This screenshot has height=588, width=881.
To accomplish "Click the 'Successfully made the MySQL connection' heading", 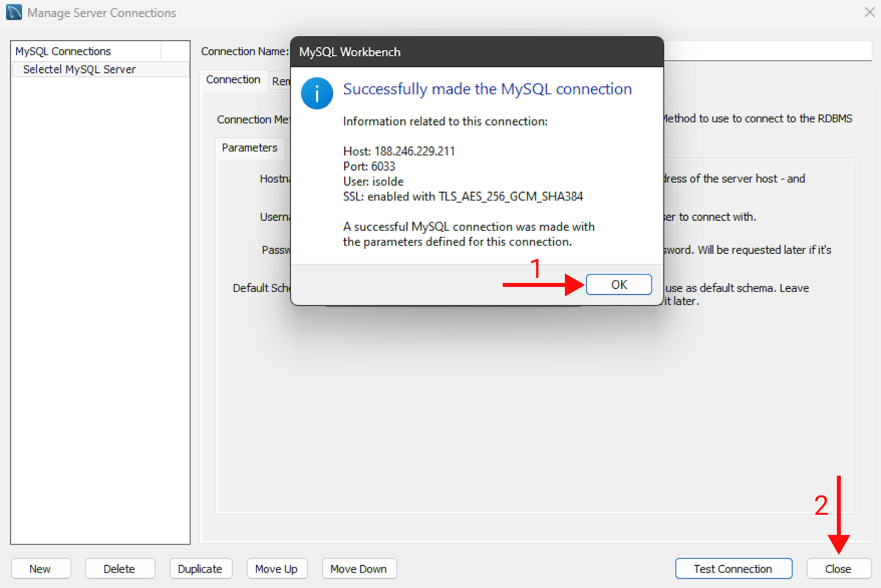I will point(487,89).
